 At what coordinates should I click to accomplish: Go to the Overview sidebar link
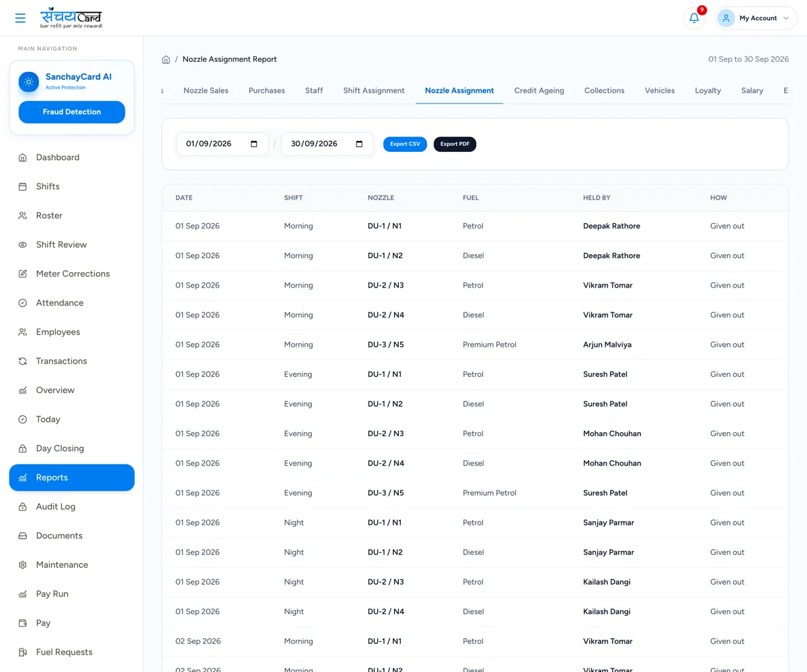[72, 390]
